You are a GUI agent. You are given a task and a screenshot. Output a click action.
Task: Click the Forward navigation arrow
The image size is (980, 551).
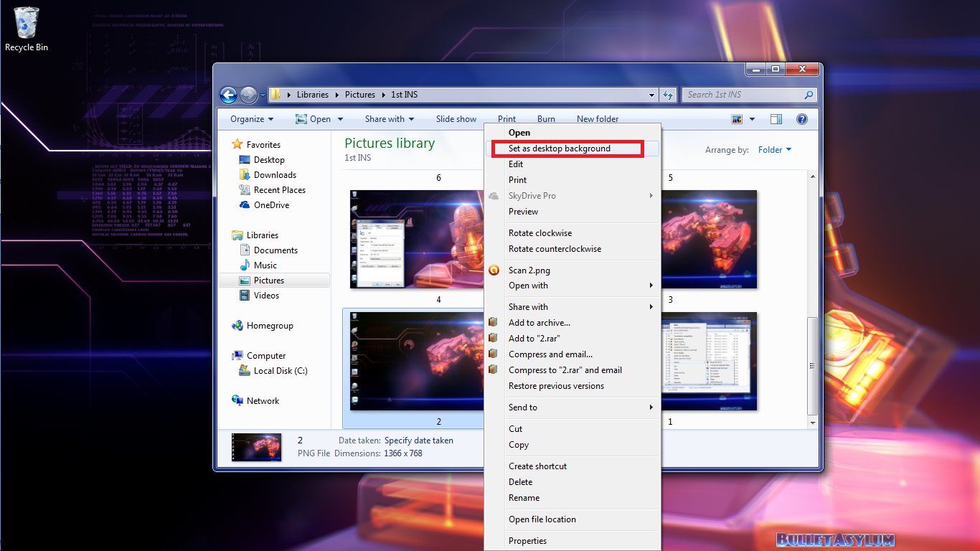pyautogui.click(x=248, y=95)
